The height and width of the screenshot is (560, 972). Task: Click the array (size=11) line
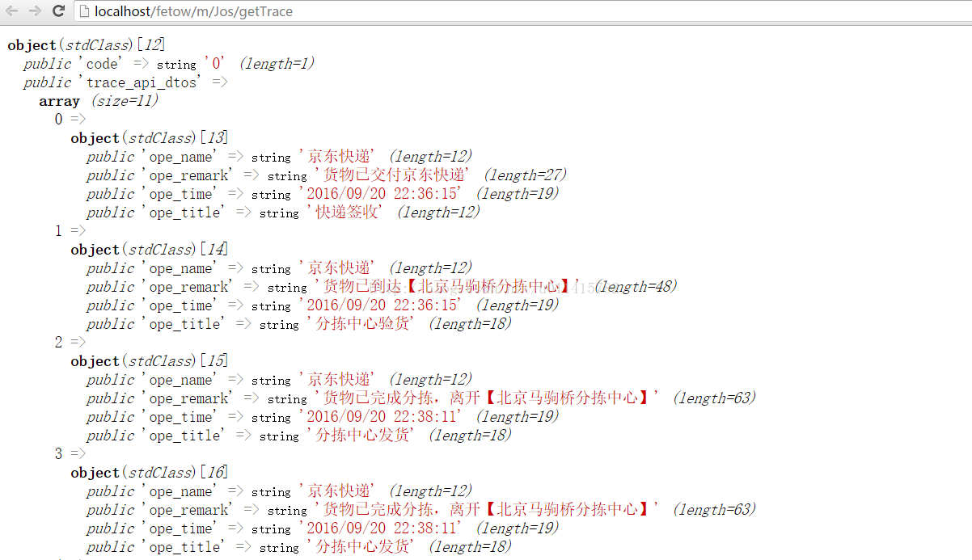[99, 101]
